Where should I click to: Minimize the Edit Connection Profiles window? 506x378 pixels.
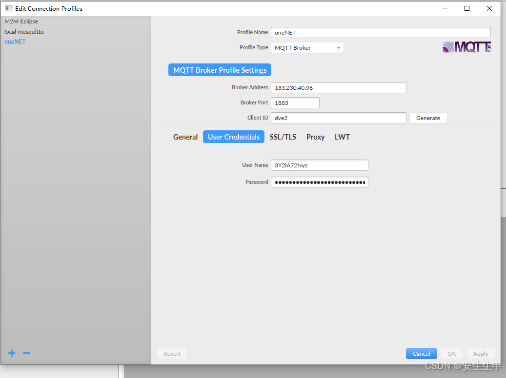[445, 8]
